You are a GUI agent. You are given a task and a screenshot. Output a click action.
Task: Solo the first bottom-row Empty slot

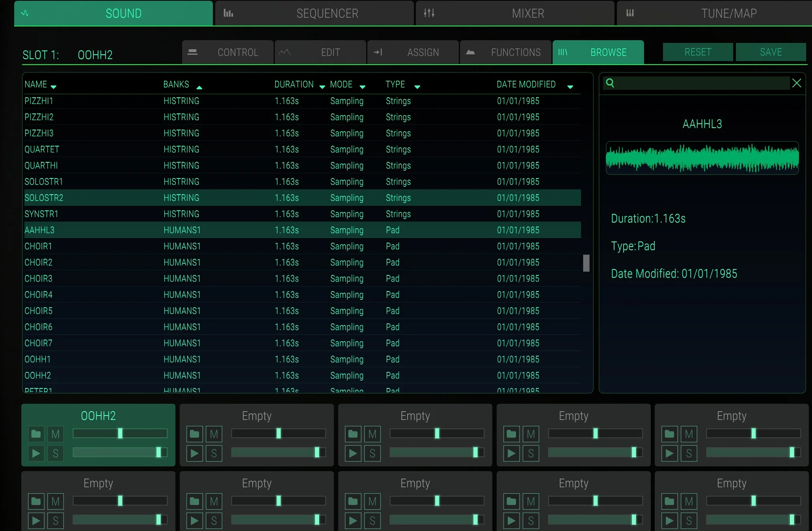click(x=56, y=521)
